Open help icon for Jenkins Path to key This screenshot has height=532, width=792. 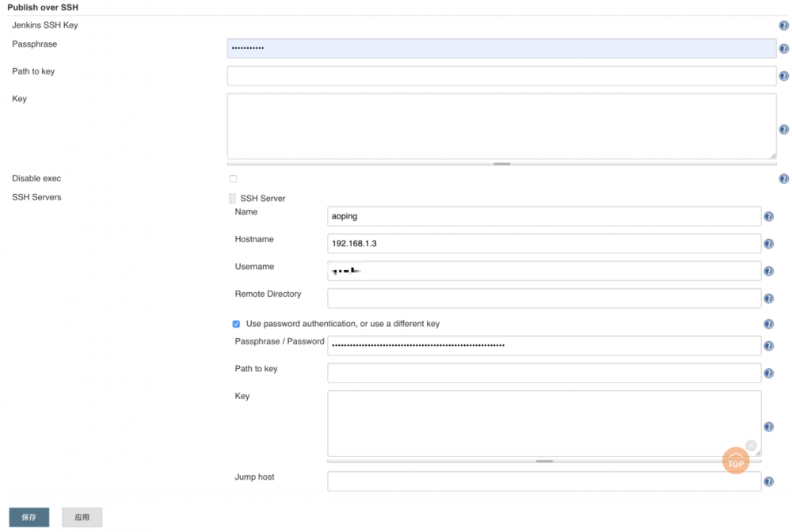tap(783, 76)
